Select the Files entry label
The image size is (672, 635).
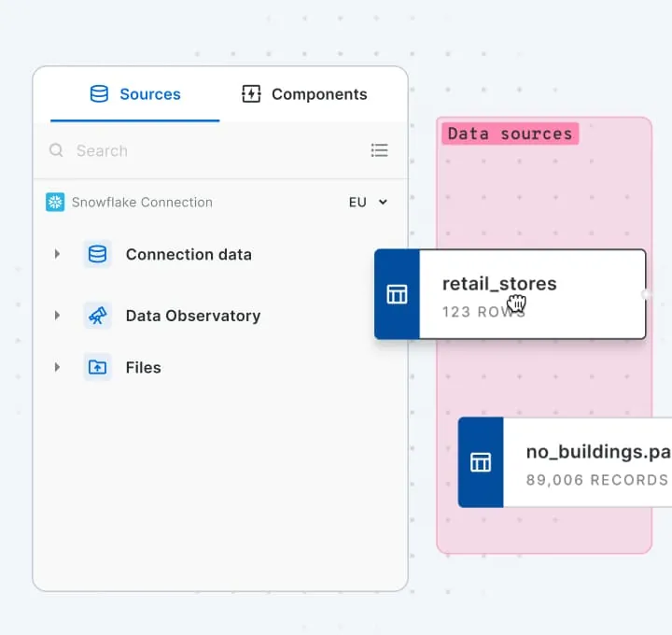point(143,368)
